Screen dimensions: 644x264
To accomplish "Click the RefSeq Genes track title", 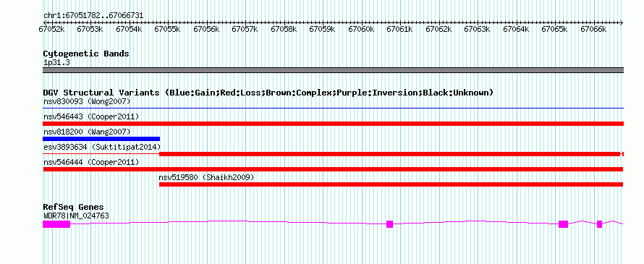I will 74,207.
